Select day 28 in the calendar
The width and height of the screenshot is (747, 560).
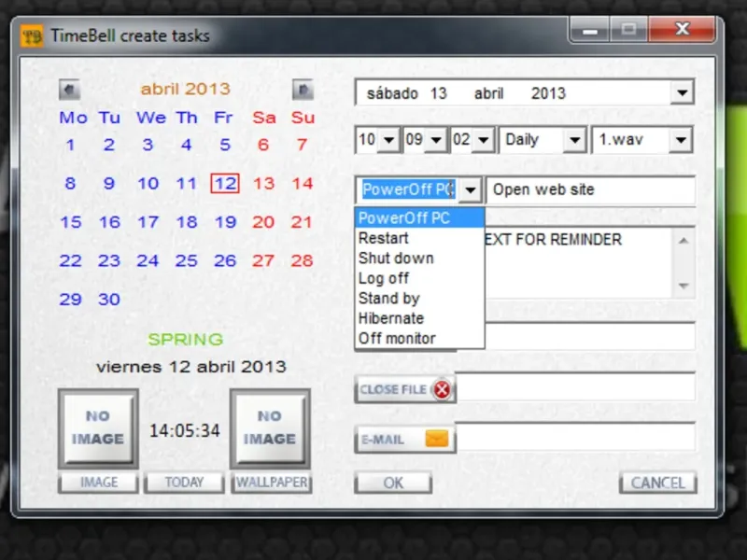(302, 260)
